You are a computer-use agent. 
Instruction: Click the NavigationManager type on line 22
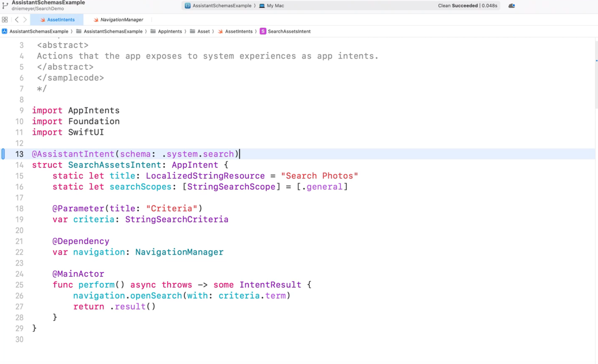[179, 252]
